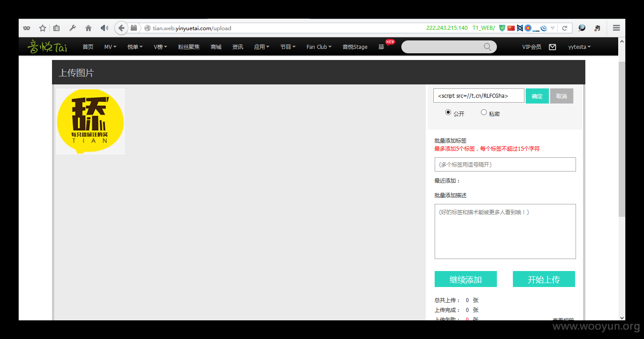The image size is (644, 339).
Task: Open 商城 in the site nav
Action: point(216,47)
